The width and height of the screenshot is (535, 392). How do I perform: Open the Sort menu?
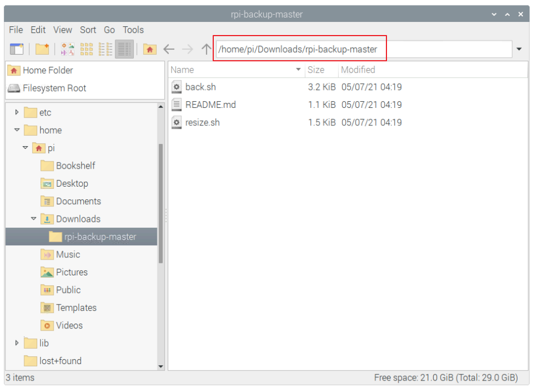point(88,30)
